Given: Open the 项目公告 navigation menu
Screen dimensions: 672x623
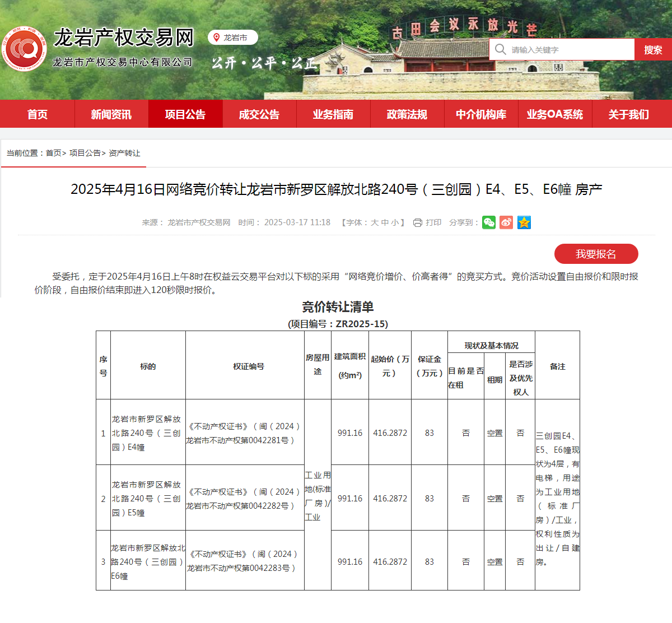Looking at the screenshot, I should (185, 114).
